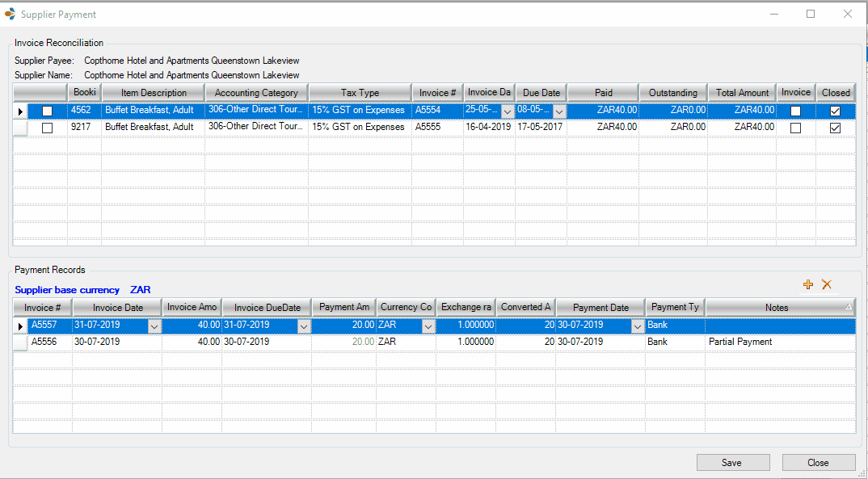Uncheck the Closed checkbox for invoice A5554

click(x=836, y=111)
